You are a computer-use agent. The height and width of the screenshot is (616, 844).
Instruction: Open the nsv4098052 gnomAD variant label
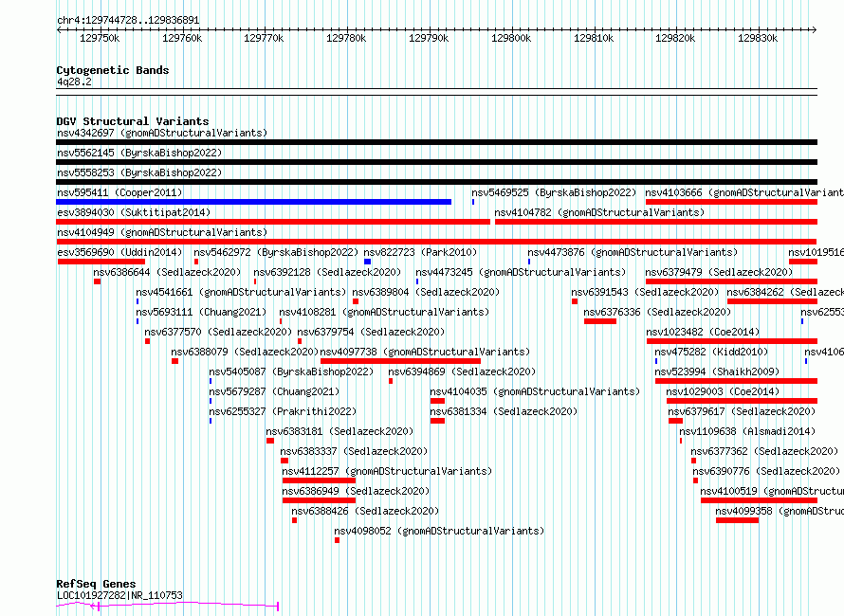439,531
